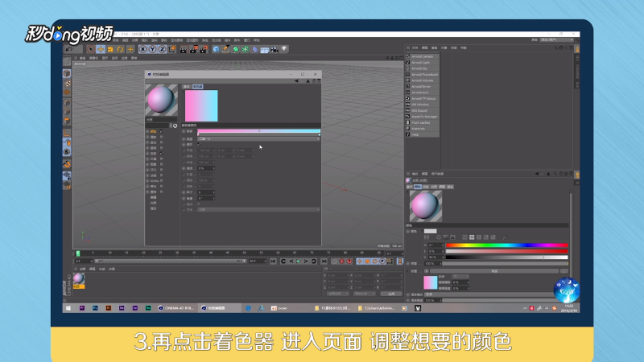Click the cyan right gradient color knot
This screenshot has width=644, height=362.
point(319,134)
